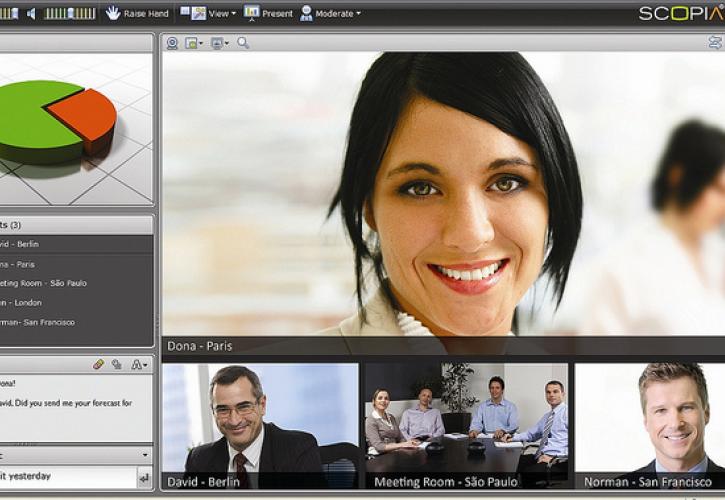Open the font style dropdown in chat
Image resolution: width=725 pixels, height=500 pixels.
coord(139,365)
